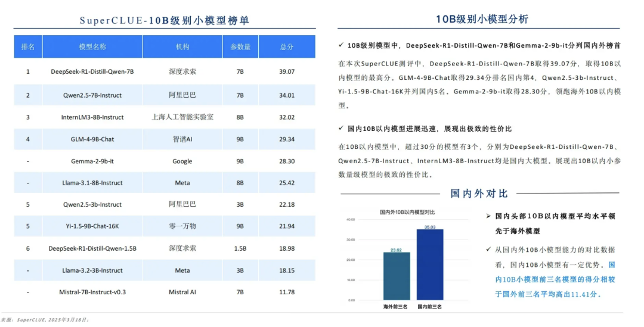Select the InternLM3-8B-Instruct model name cell
The height and width of the screenshot is (327, 644).
(92, 117)
